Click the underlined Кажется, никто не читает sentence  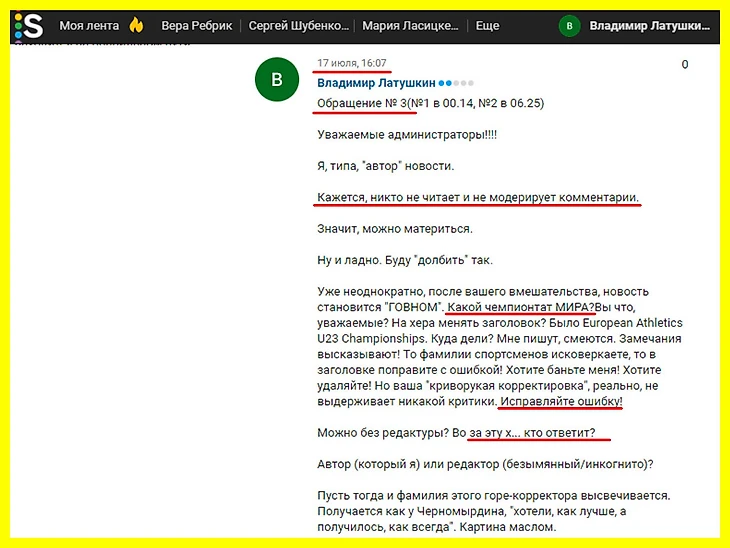(477, 197)
